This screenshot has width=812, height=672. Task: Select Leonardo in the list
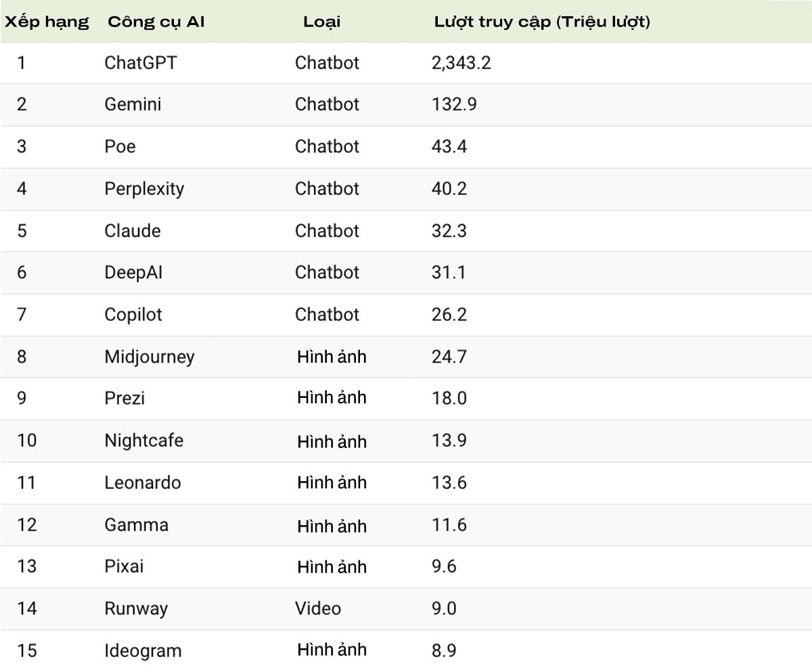[x=143, y=483]
